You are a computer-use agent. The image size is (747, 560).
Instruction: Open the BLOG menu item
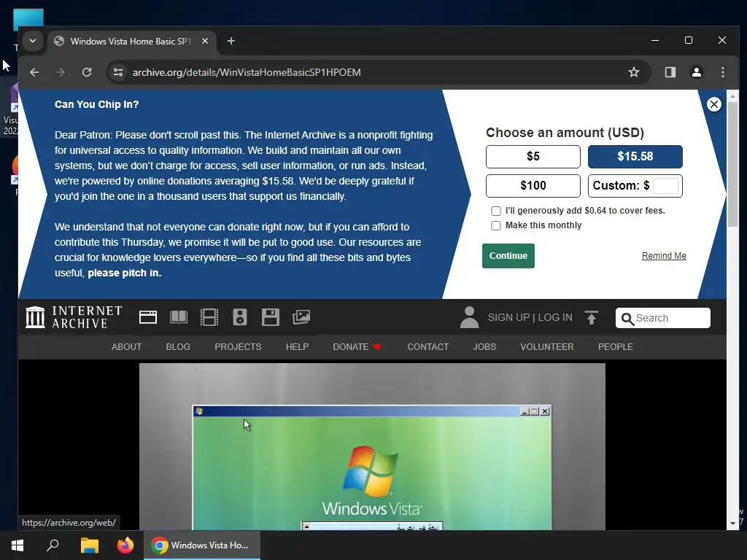(178, 347)
